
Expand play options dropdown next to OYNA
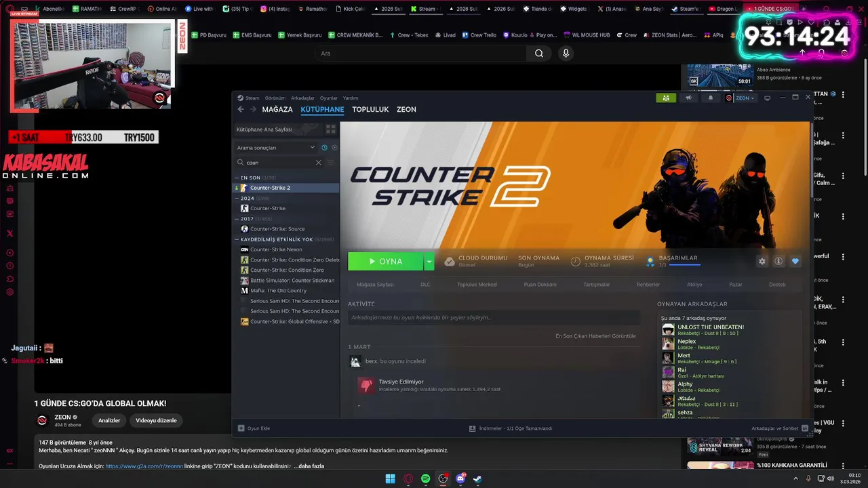coord(429,261)
